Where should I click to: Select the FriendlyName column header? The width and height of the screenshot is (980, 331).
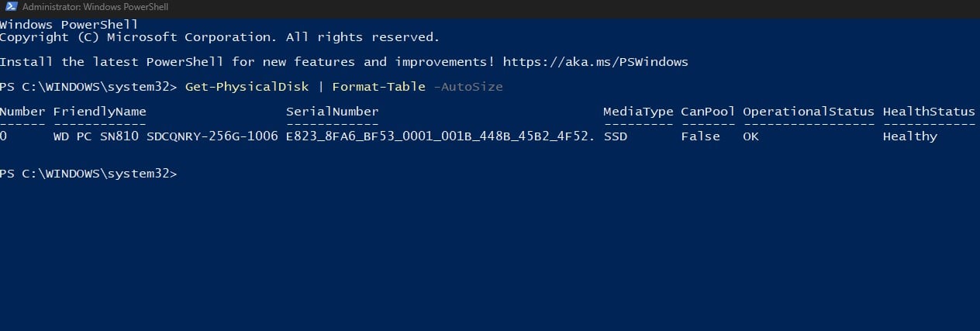(99, 112)
